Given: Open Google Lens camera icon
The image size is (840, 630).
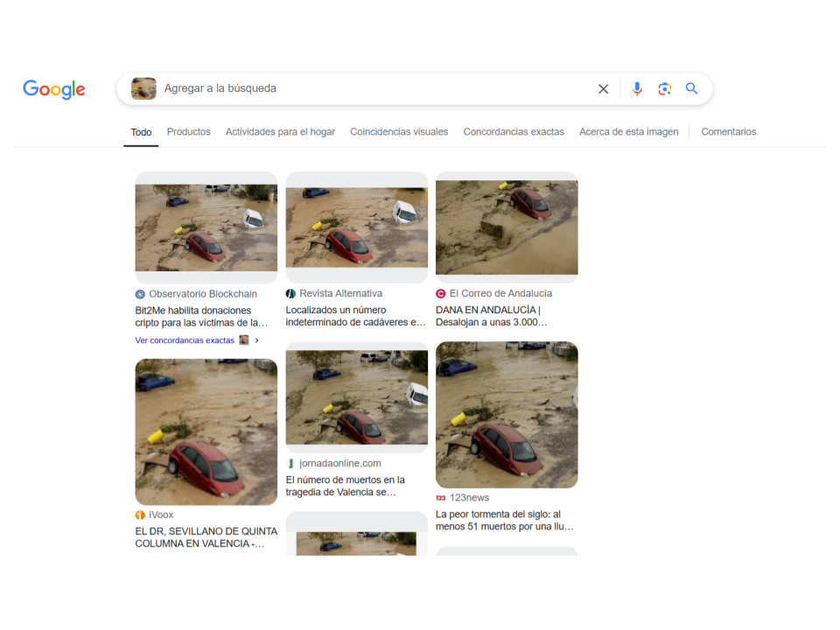Looking at the screenshot, I should 664,89.
